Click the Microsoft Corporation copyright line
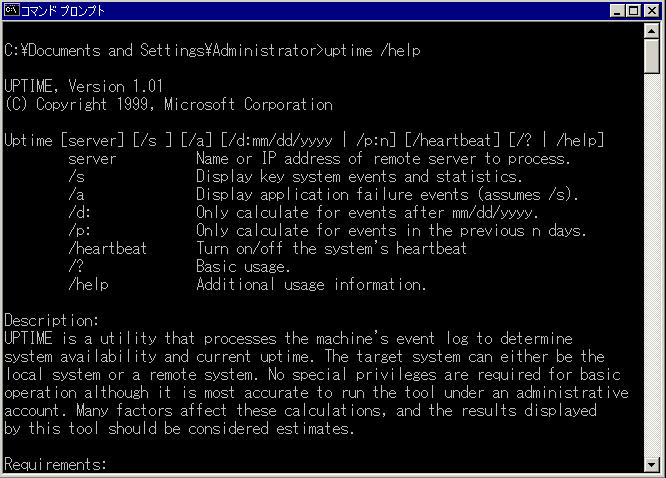This screenshot has width=666, height=478. click(169, 105)
